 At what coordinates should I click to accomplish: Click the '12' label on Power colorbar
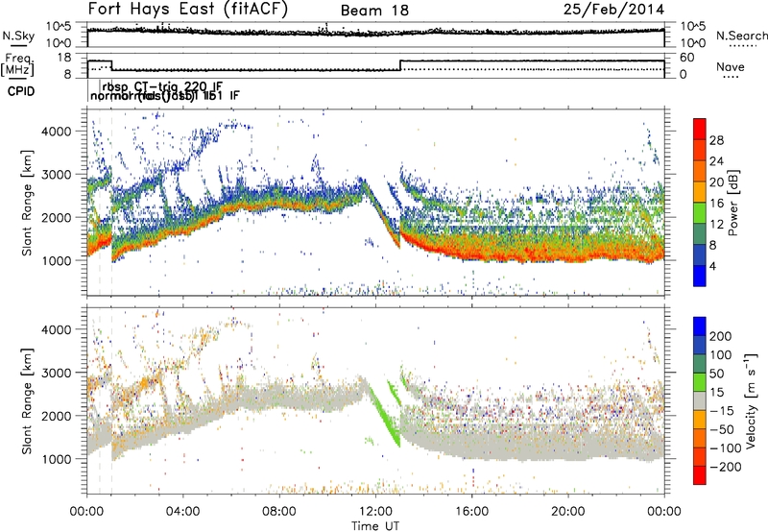tap(716, 225)
